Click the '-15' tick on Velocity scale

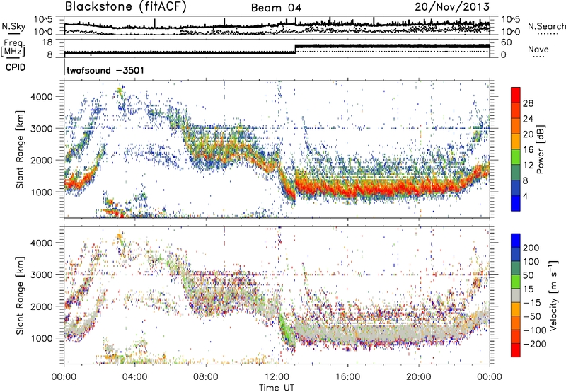(x=532, y=302)
